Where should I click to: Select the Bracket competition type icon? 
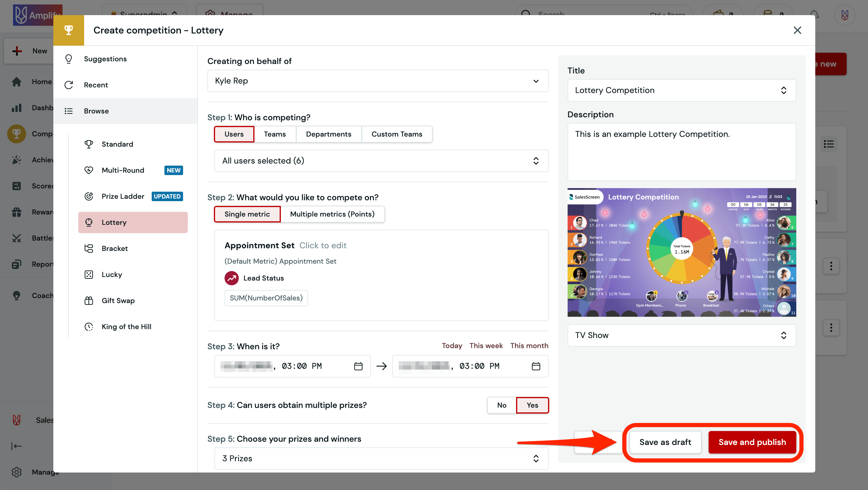89,248
